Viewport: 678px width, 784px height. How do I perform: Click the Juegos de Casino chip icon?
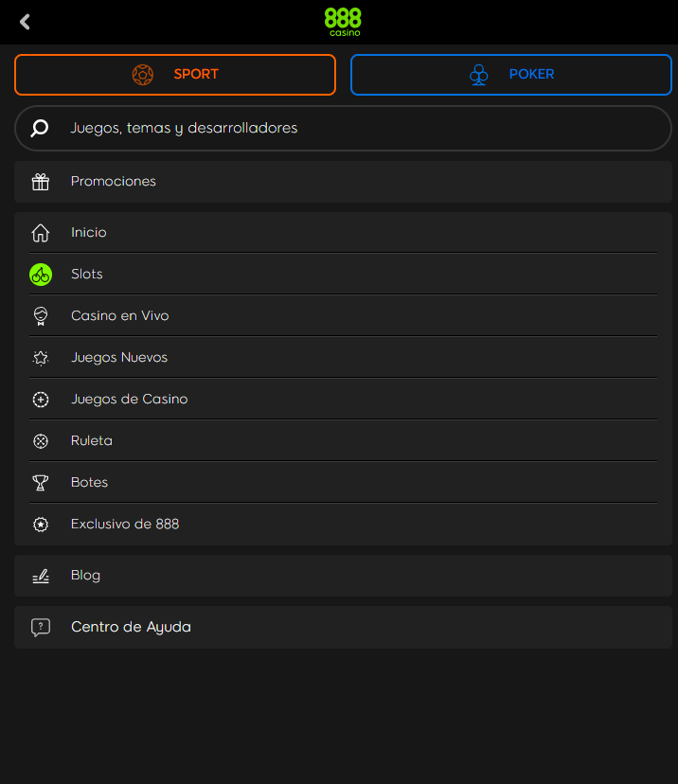tap(41, 400)
